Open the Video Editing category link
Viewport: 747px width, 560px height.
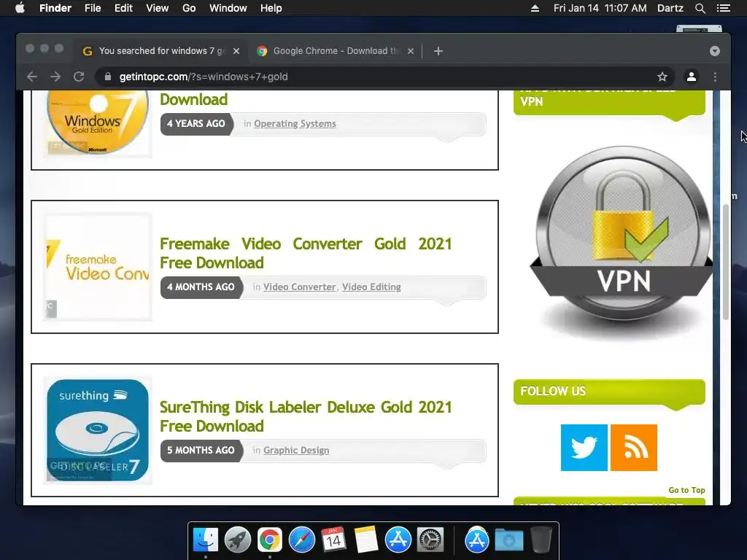click(x=371, y=287)
